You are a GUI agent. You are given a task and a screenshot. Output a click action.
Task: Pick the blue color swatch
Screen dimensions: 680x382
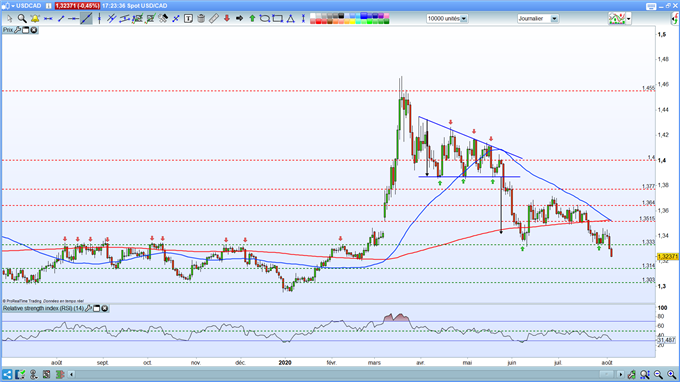point(363,16)
